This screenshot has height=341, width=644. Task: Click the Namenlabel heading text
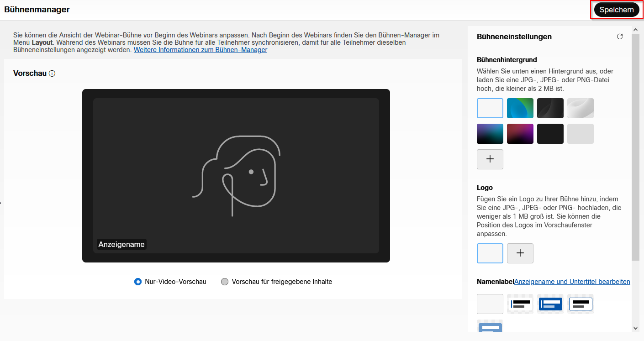tap(496, 282)
